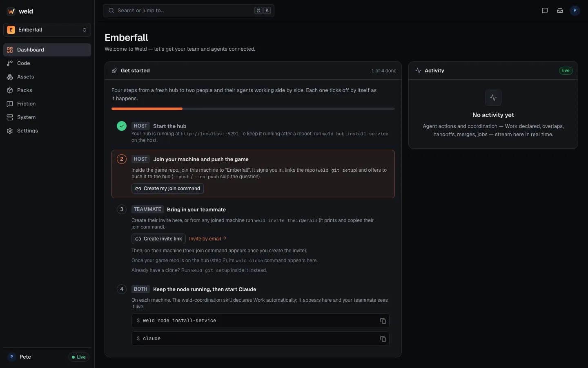
Task: Open the Packs section
Action: point(47,90)
